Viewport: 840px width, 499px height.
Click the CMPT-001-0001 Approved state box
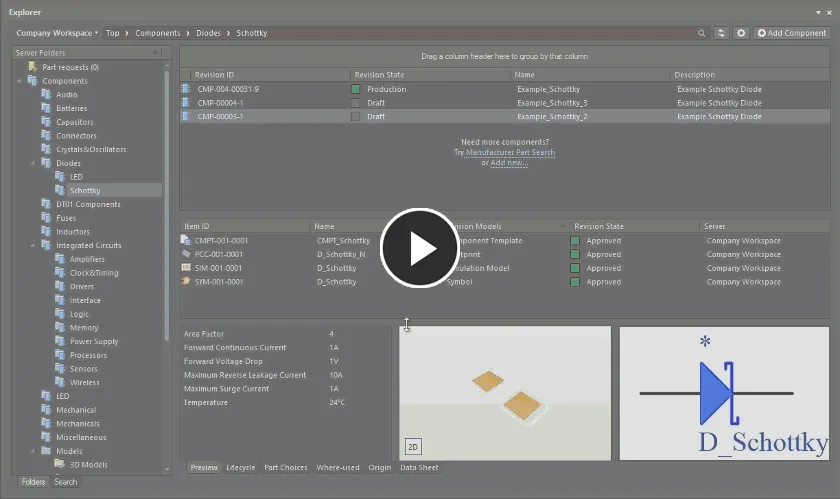click(x=575, y=241)
